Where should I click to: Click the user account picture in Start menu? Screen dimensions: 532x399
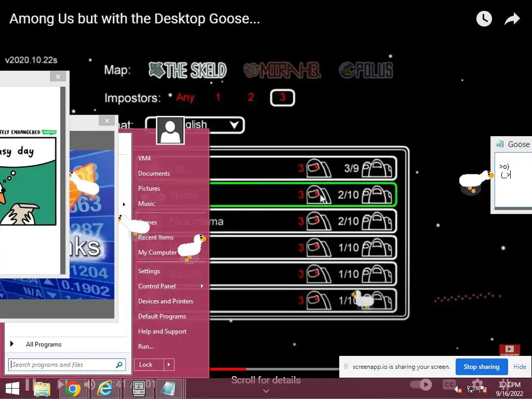coord(170,130)
